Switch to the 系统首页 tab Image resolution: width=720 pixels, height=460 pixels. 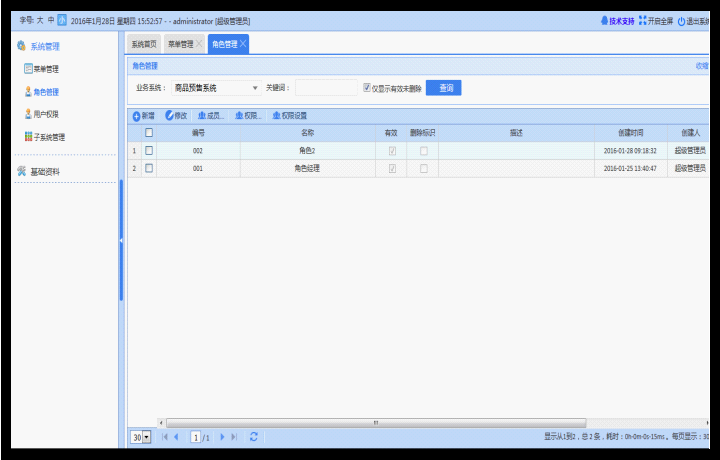click(144, 44)
